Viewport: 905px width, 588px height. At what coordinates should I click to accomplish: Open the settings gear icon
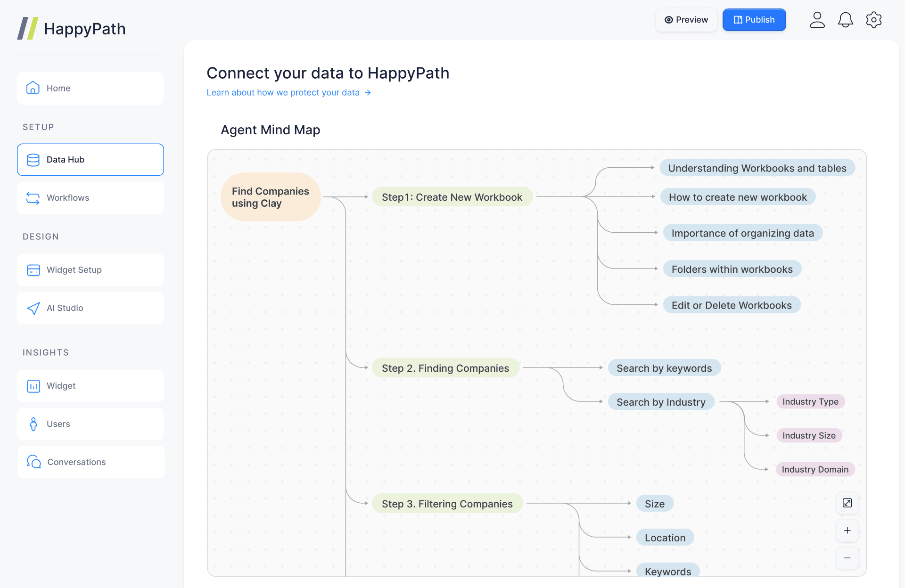(873, 20)
